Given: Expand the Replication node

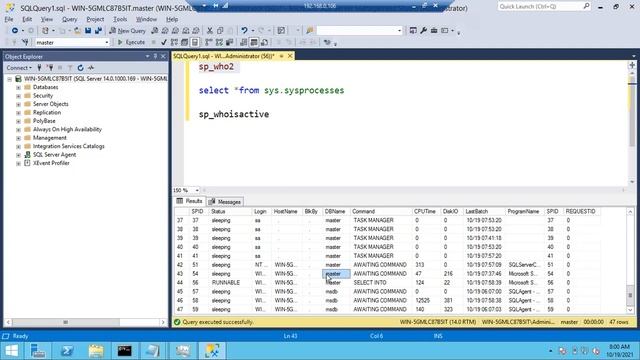Looking at the screenshot, I should (18, 113).
